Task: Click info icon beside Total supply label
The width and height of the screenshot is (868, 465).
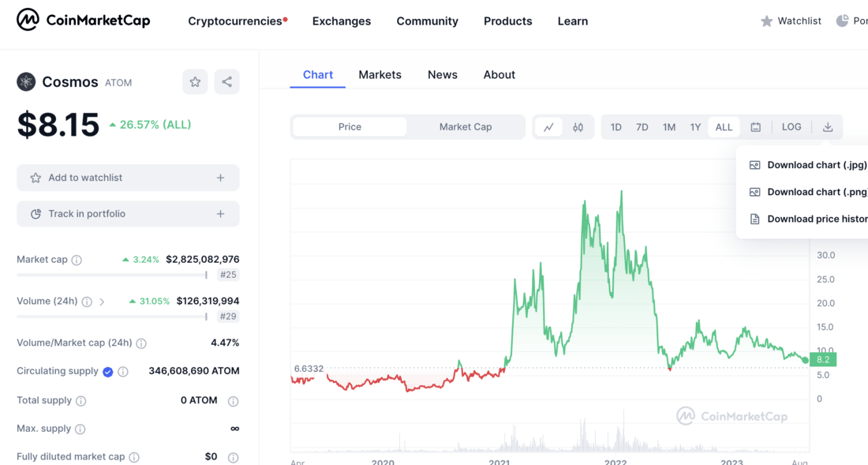Action: pyautogui.click(x=80, y=401)
